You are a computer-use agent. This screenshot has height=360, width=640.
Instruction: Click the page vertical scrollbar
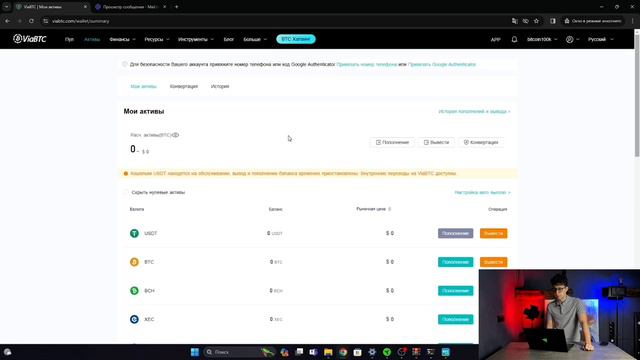(x=637, y=95)
